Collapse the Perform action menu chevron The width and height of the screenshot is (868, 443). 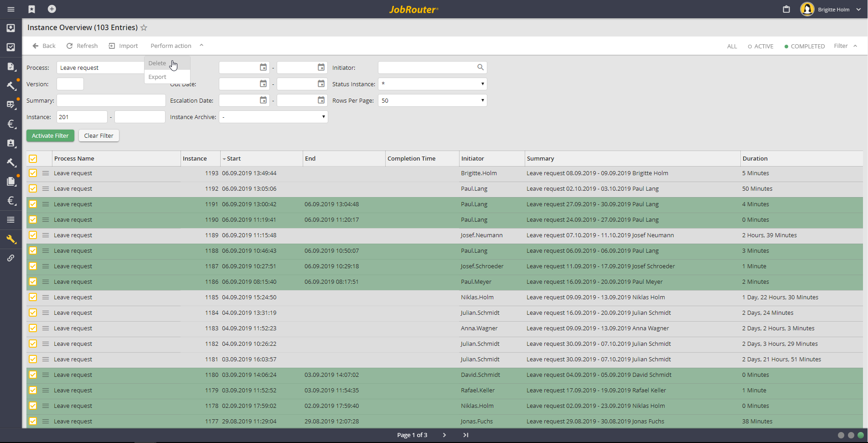click(x=201, y=46)
